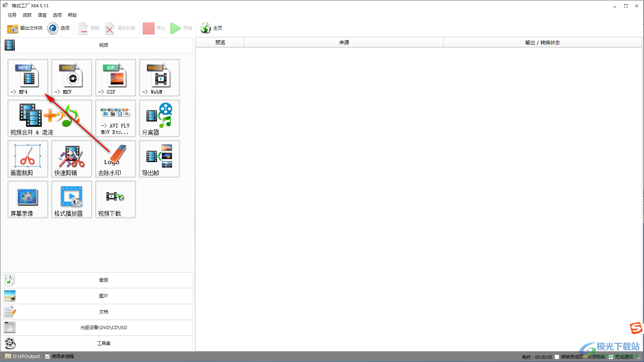Toggle 完成通知 checkbox
Viewport: 644px width, 362px height.
click(611, 357)
